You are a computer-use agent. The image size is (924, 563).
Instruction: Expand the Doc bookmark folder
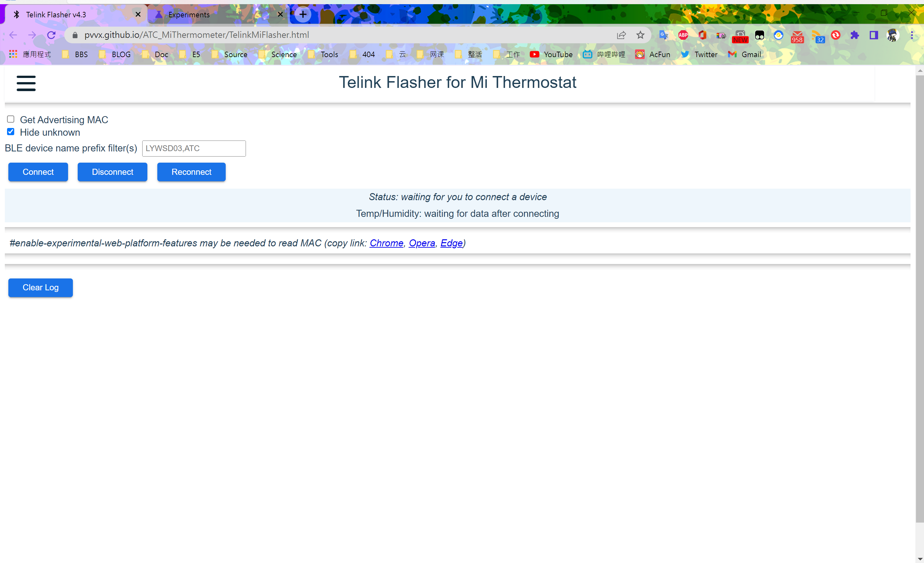[x=155, y=54]
